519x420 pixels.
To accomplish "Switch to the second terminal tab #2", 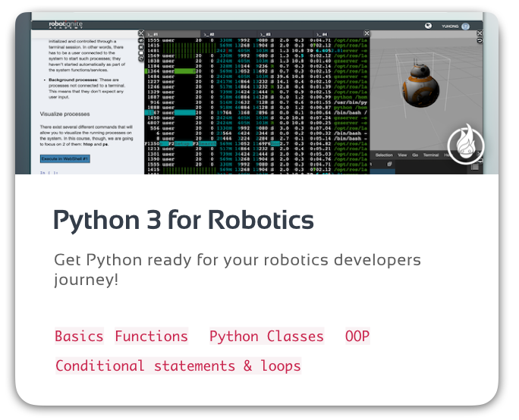I will pyautogui.click(x=229, y=34).
